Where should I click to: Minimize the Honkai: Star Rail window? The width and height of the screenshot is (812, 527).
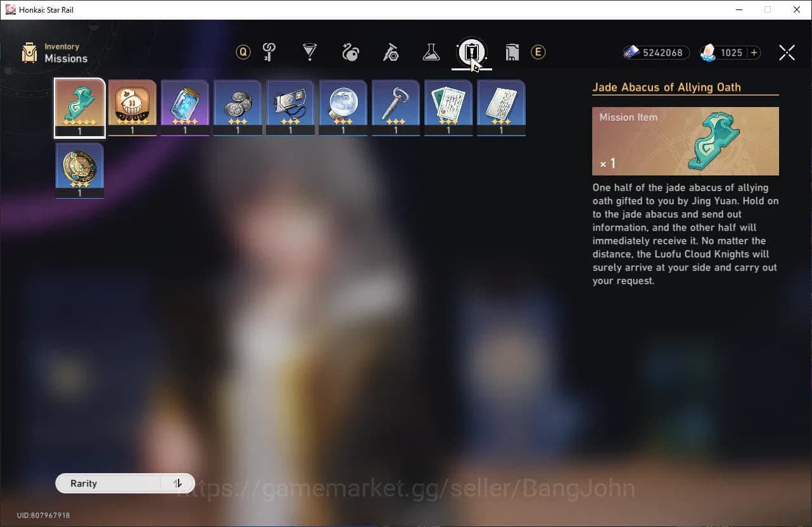(x=739, y=10)
